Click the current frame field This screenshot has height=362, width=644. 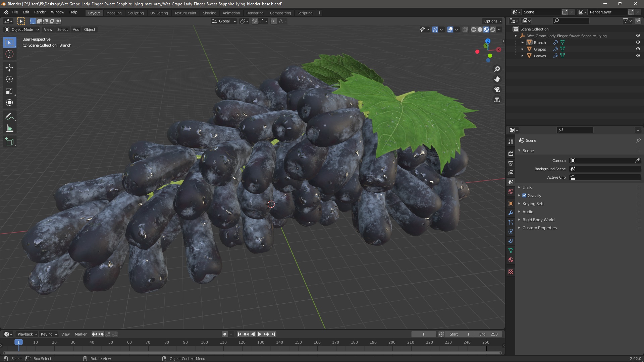(424, 334)
